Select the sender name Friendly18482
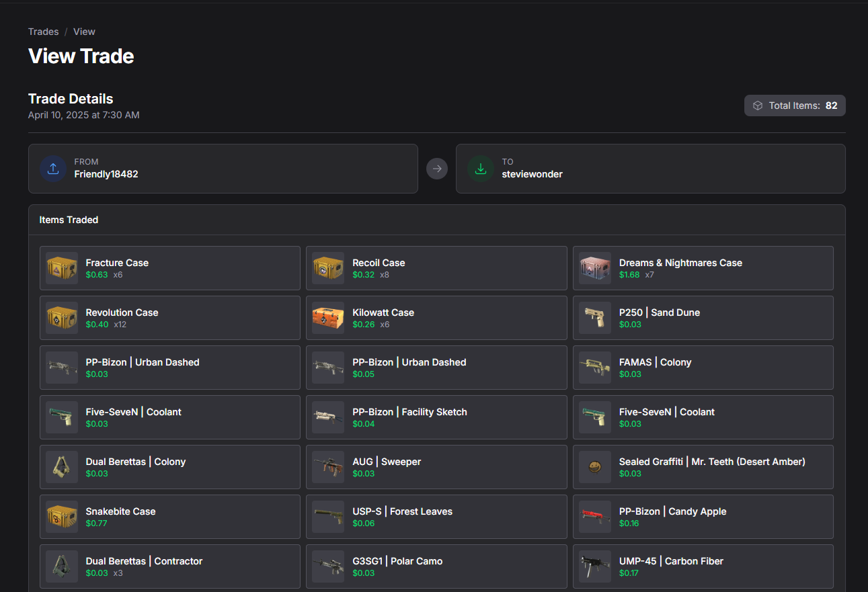 pos(106,174)
